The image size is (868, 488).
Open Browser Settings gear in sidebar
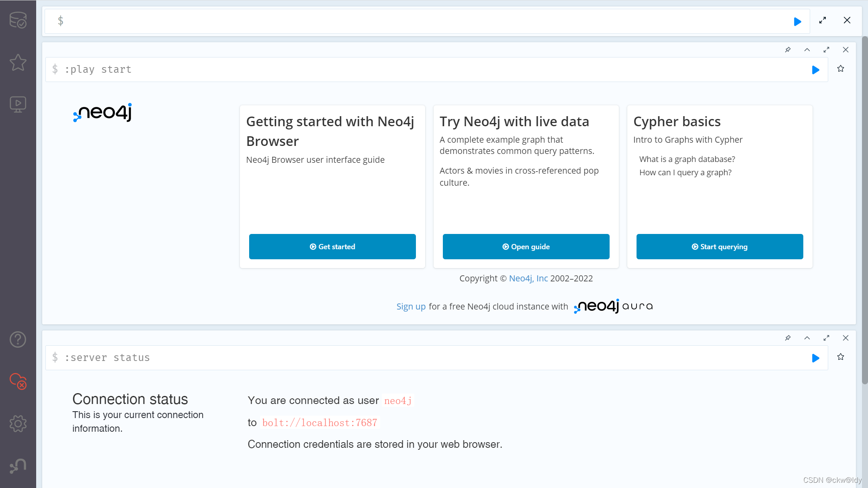tap(18, 424)
